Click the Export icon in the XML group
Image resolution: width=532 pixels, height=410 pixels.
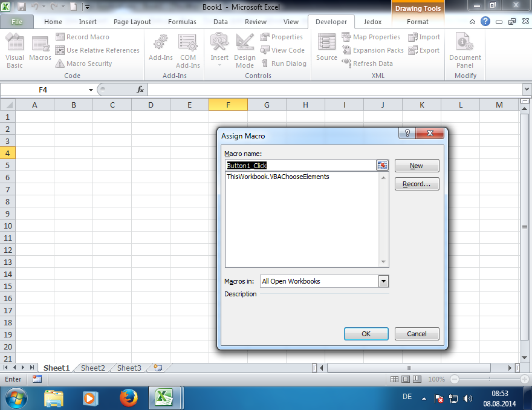point(424,50)
